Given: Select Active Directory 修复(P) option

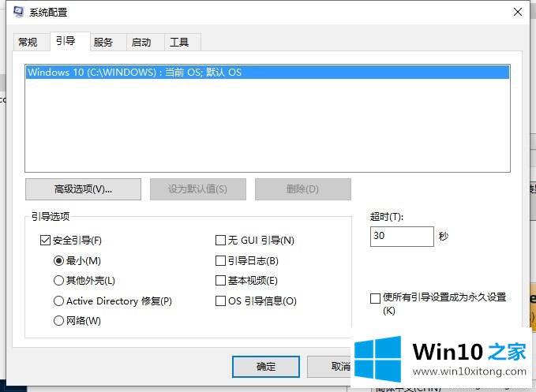Looking at the screenshot, I should 58,301.
